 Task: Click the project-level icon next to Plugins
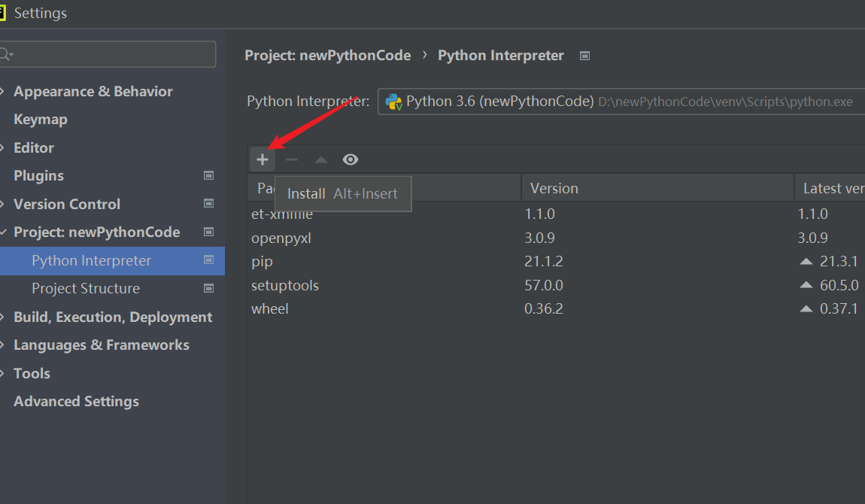pyautogui.click(x=209, y=176)
